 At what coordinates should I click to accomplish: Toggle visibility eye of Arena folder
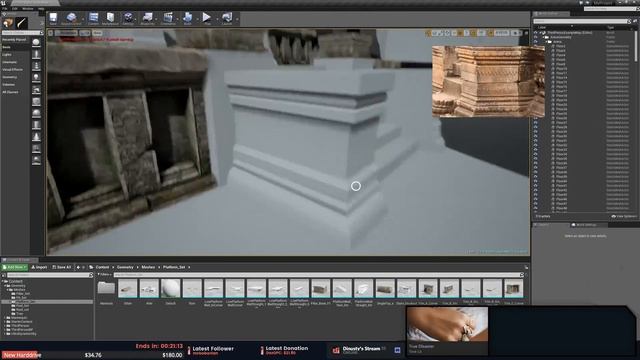coord(536,42)
